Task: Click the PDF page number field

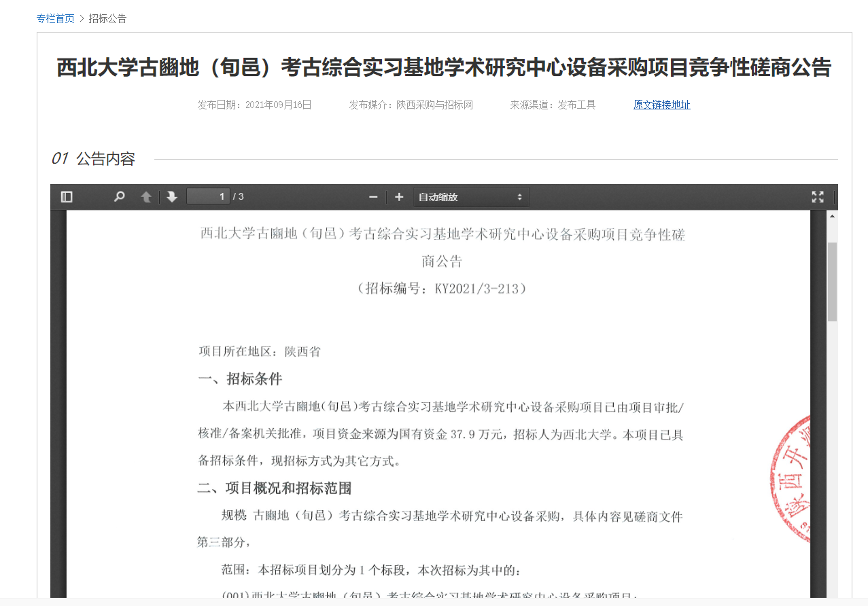Action: tap(208, 197)
